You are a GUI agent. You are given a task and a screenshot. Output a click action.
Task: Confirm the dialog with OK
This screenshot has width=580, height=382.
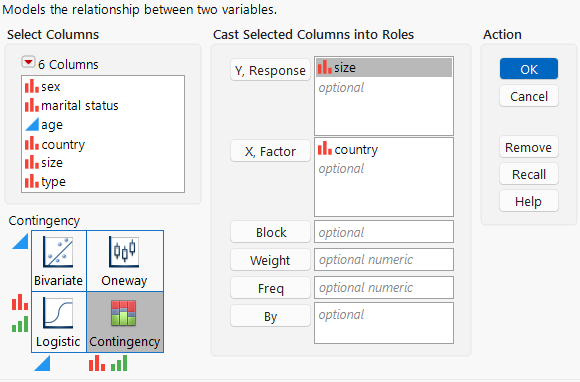coord(529,69)
